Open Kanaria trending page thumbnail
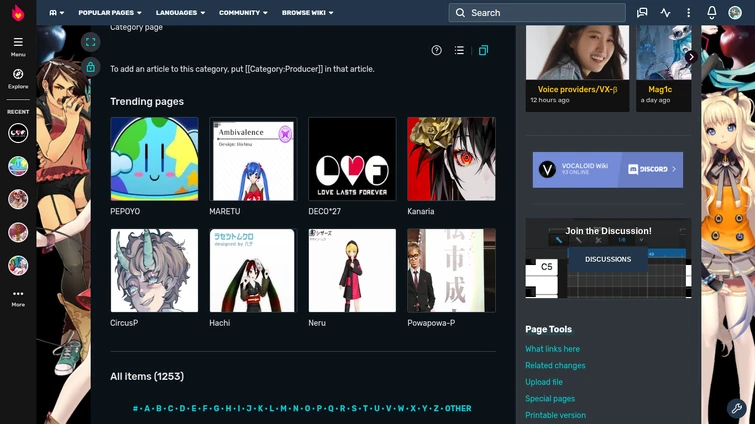This screenshot has width=755, height=424. 451,159
